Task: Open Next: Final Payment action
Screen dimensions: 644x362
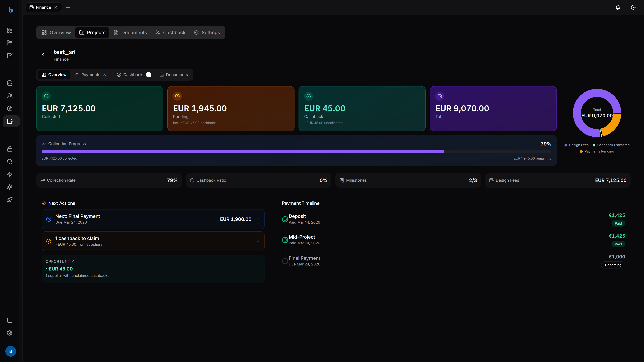Action: click(x=153, y=219)
